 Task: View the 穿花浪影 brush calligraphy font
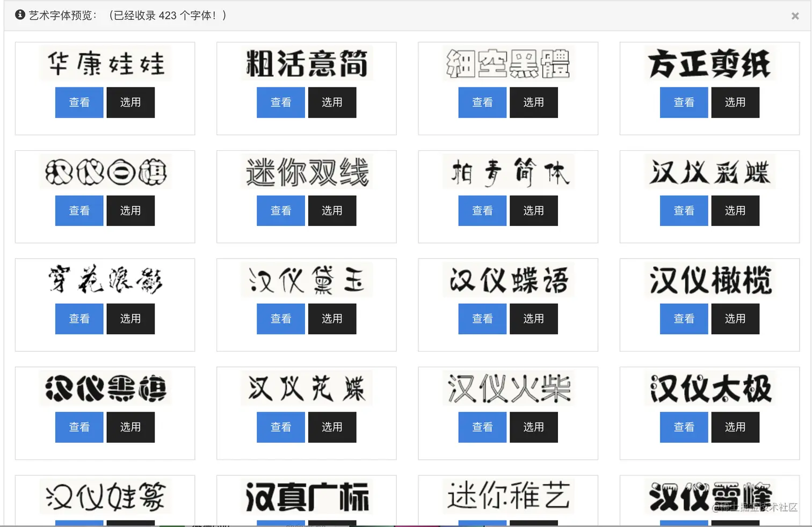[x=79, y=319]
